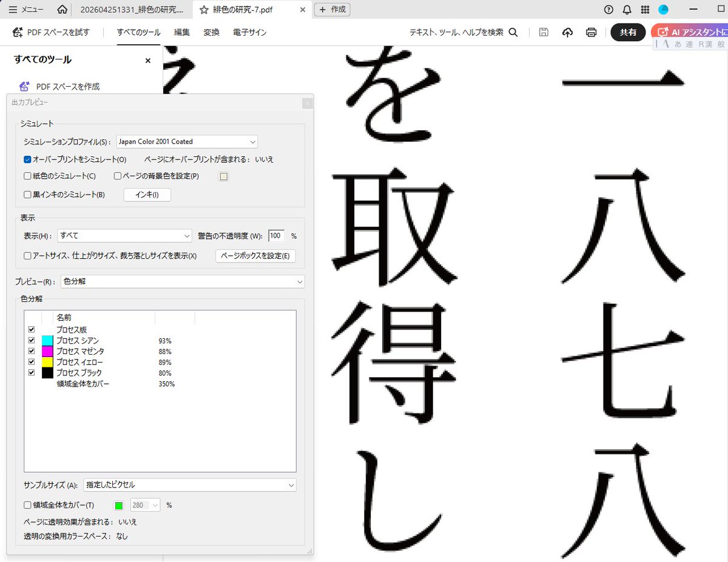The image size is (728, 562).
Task: Enable the bottom 領域全体をカバー(T) checkbox
Action: click(x=27, y=504)
